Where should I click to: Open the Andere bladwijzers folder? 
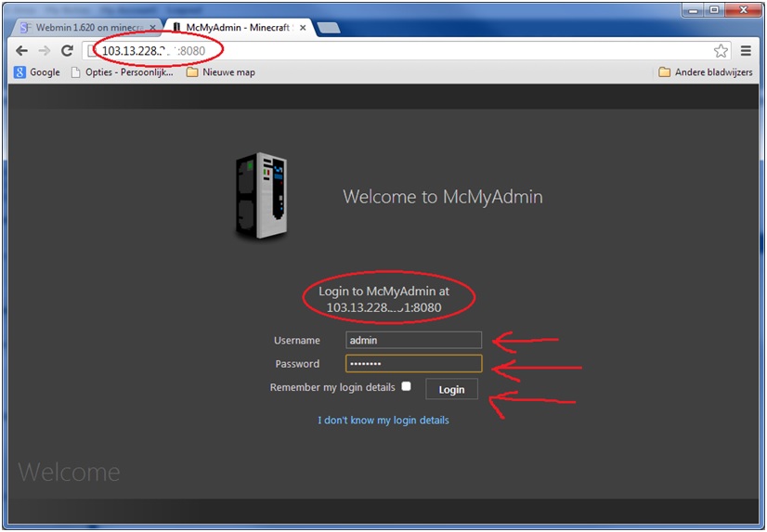click(x=706, y=72)
